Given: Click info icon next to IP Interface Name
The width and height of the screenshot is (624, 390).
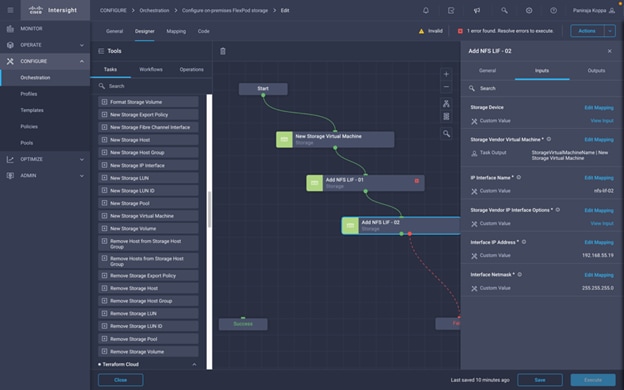Looking at the screenshot, I should click(519, 177).
